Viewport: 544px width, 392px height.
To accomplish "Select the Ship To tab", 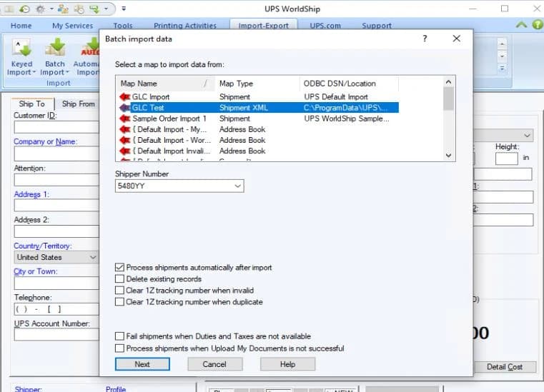I will pos(32,104).
